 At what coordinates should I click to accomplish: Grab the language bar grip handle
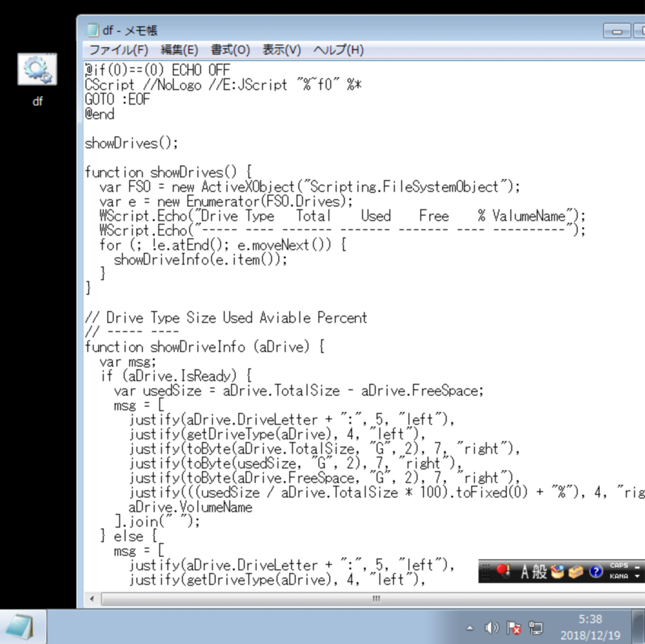click(486, 572)
